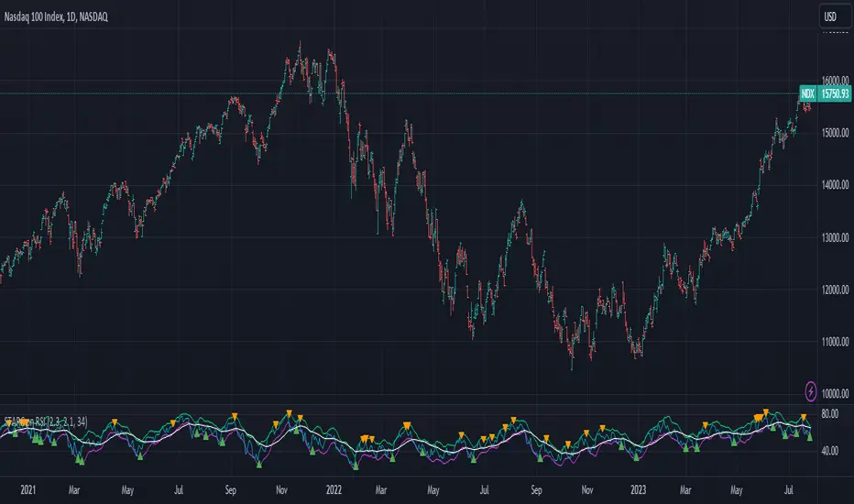
Task: Click the rightmost green triangle signal in indicator
Action: [x=809, y=439]
